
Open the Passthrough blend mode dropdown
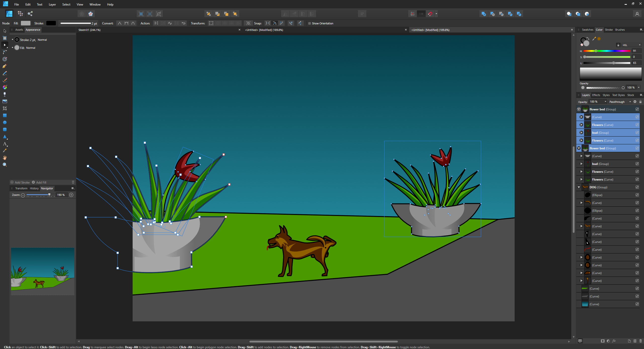point(620,102)
